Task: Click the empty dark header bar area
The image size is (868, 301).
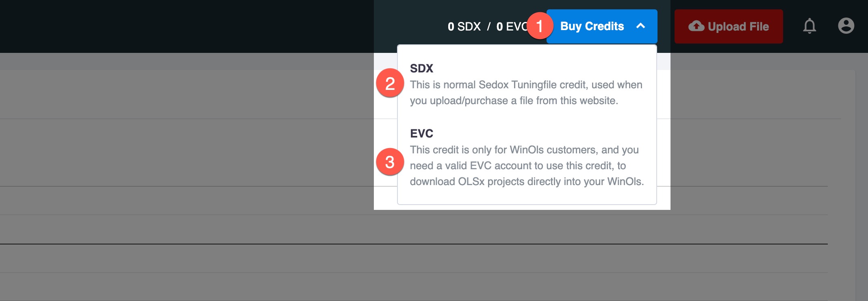Action: 183,26
